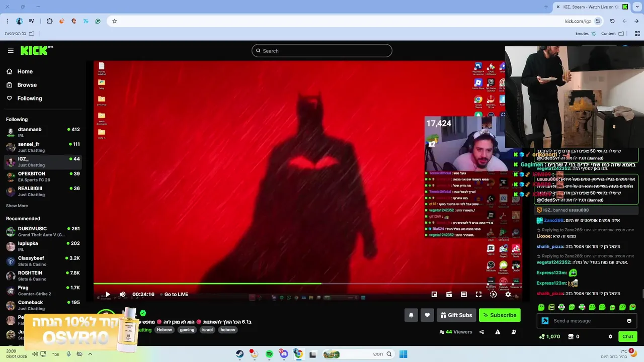The image size is (644, 362).
Task: Click the Grammarly extension icon
Action: coord(98,21)
